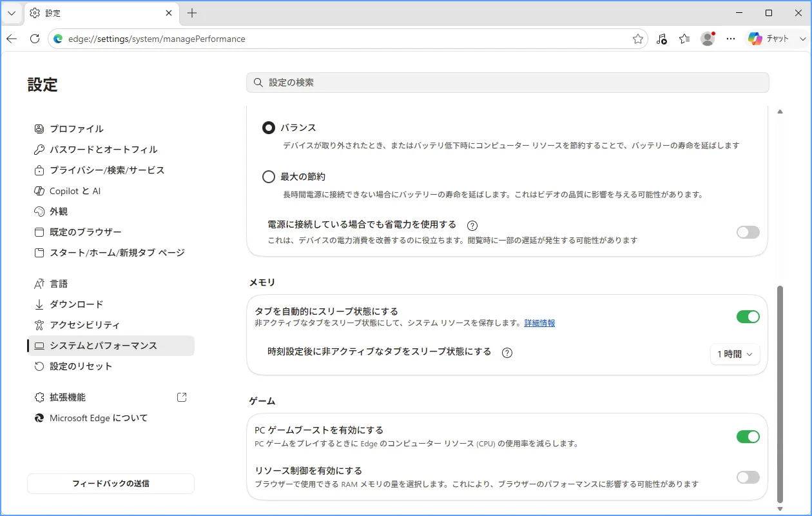Click the browser Back arrow
The width and height of the screenshot is (812, 516).
click(12, 39)
